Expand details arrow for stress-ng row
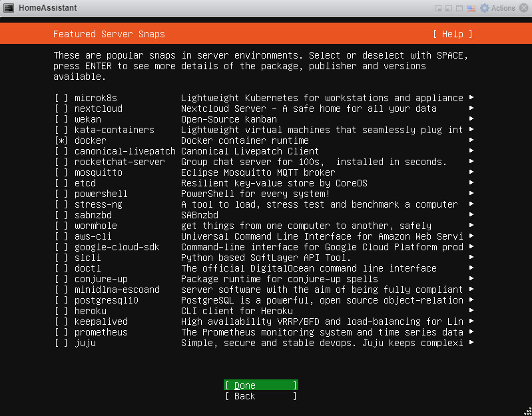This screenshot has height=416, width=532. (471, 204)
